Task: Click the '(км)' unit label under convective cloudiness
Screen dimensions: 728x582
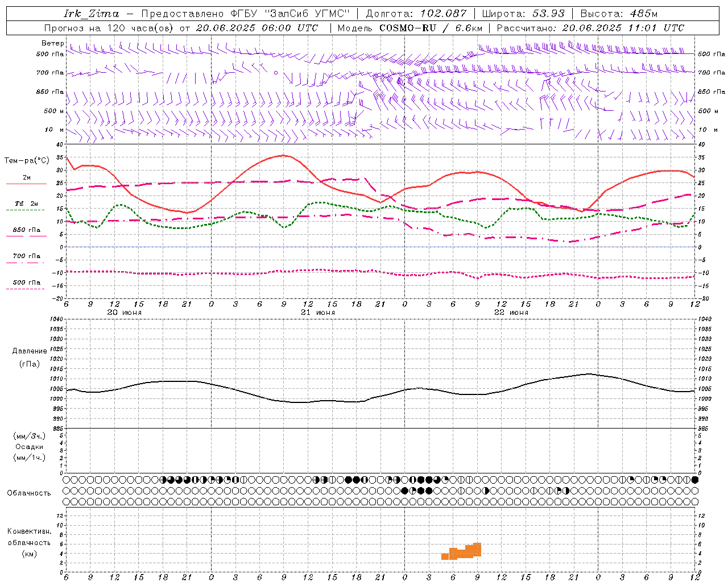Action: click(30, 554)
